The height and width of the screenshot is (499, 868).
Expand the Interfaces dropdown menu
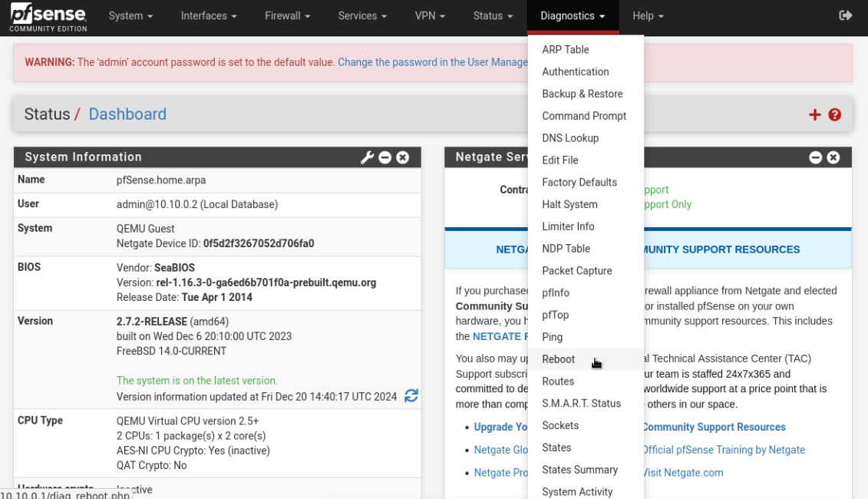[x=208, y=16]
